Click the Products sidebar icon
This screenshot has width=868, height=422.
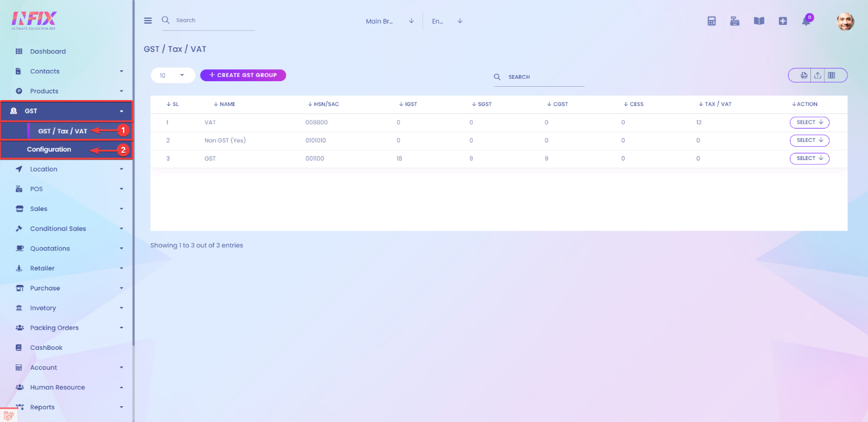pyautogui.click(x=19, y=91)
